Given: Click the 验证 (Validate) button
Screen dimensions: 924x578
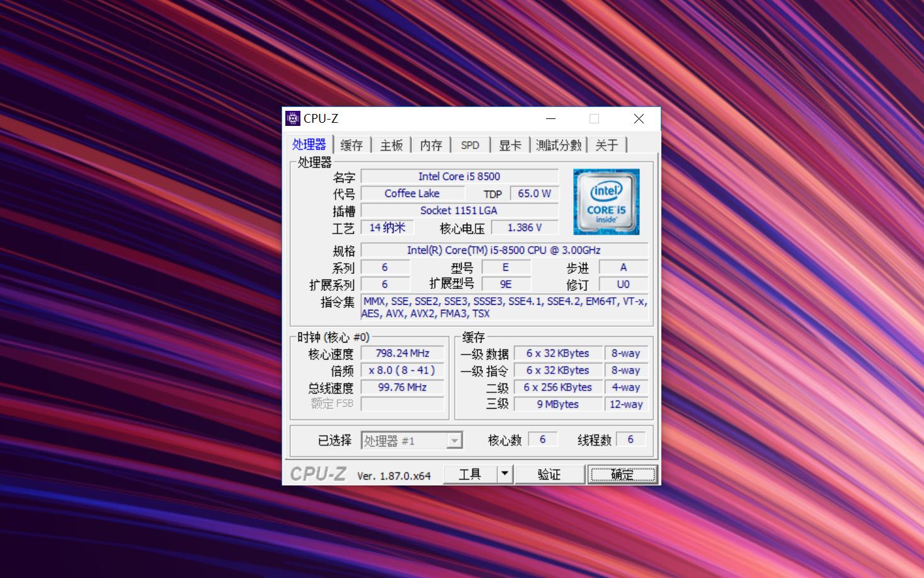Looking at the screenshot, I should point(549,473).
